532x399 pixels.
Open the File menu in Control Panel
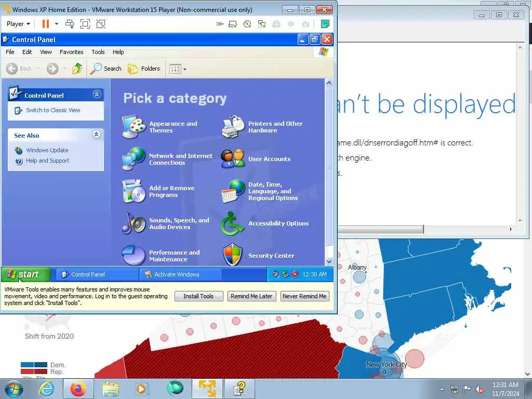[x=10, y=52]
